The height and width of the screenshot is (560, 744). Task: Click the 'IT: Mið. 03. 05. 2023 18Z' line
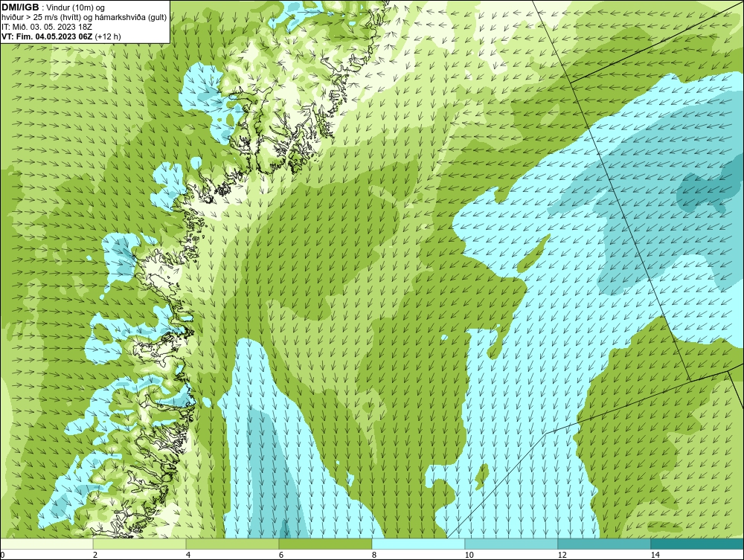(46, 27)
